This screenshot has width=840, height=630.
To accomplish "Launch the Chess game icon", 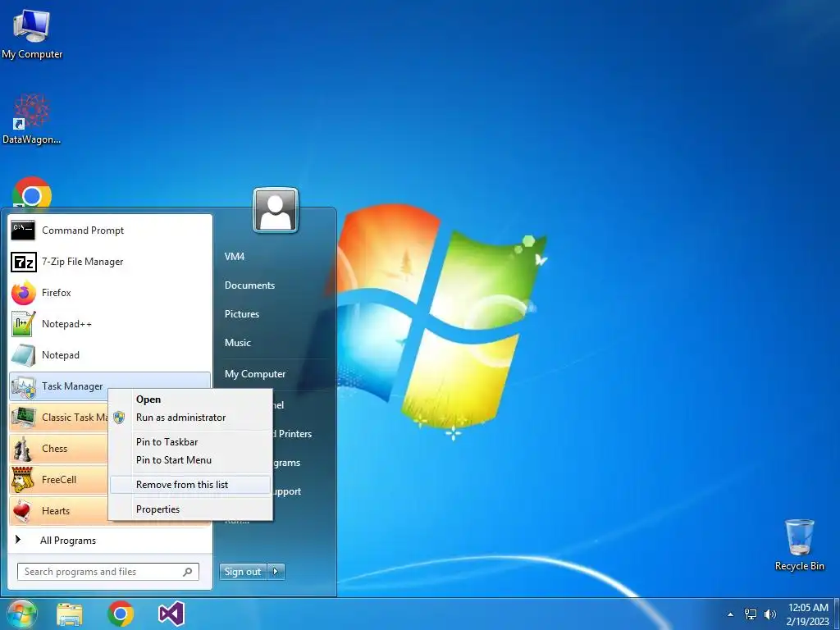I will [x=23, y=449].
